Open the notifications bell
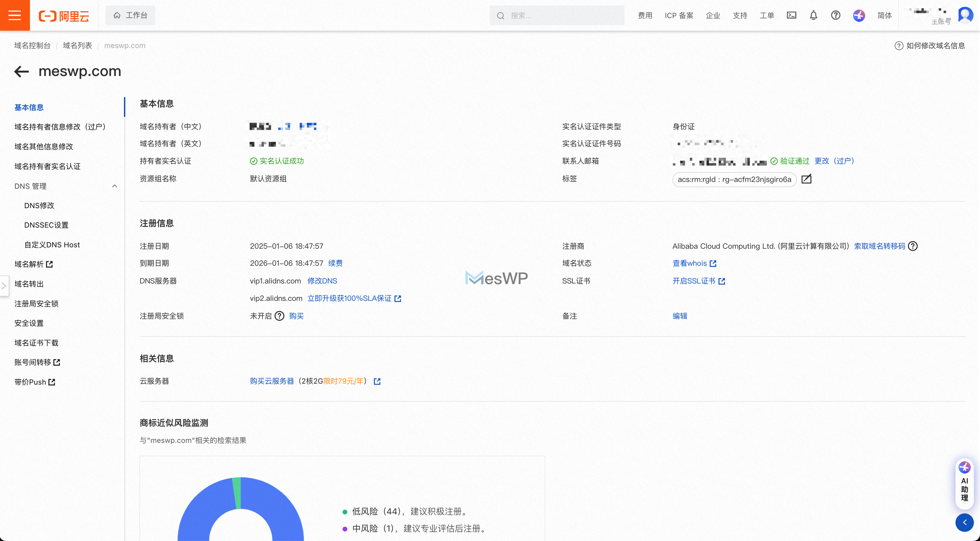 (813, 15)
